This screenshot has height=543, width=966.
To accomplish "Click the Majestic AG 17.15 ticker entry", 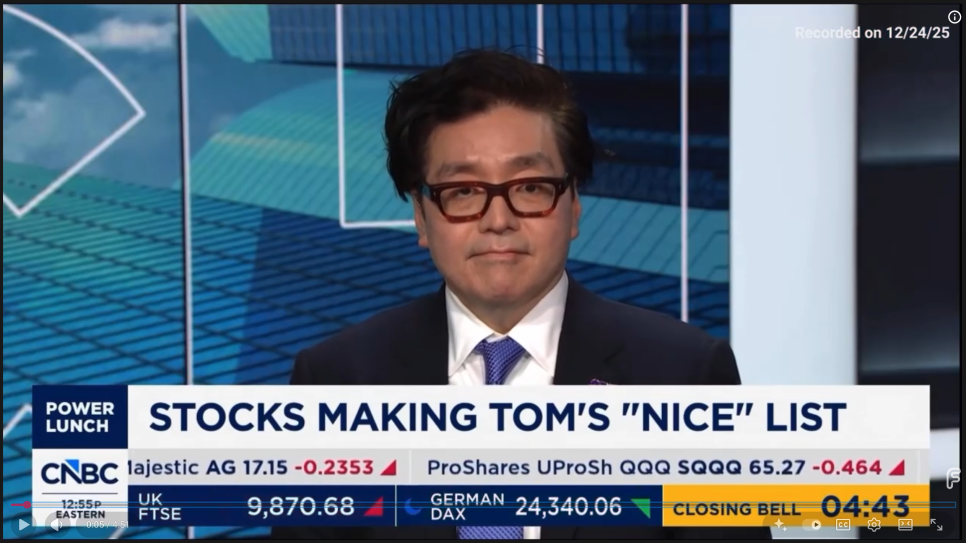I will 262,468.
